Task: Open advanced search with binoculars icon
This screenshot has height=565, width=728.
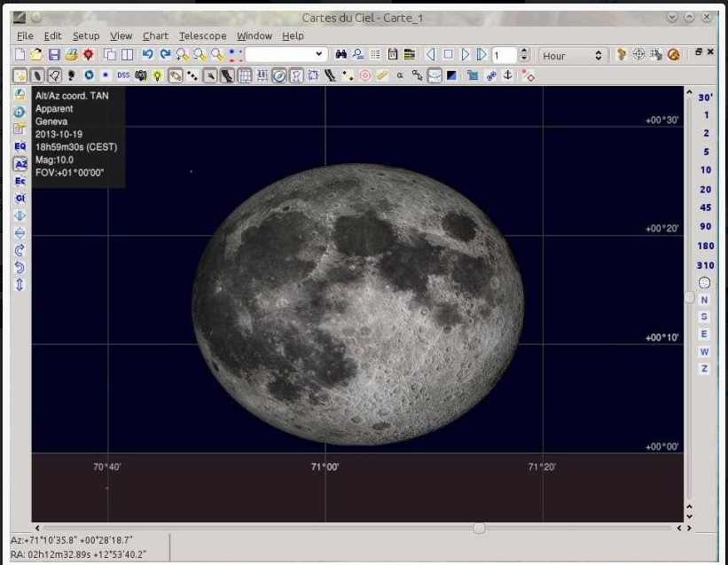Action: coord(341,54)
